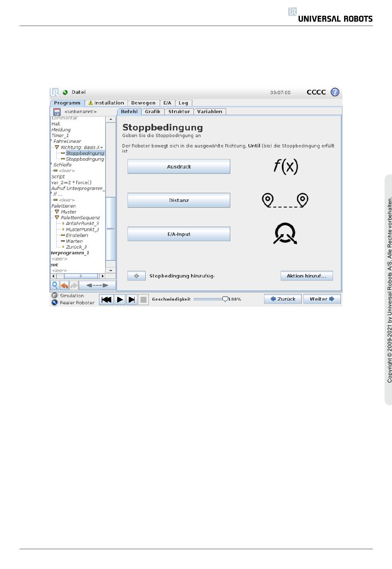This screenshot has height=569, width=392.
Task: Select the Meldung tree node
Action: (x=61, y=130)
